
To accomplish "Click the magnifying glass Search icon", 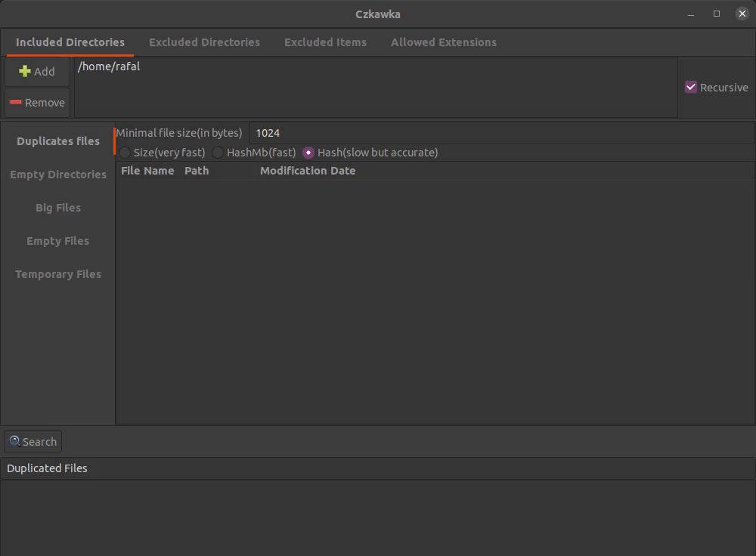I will (15, 441).
